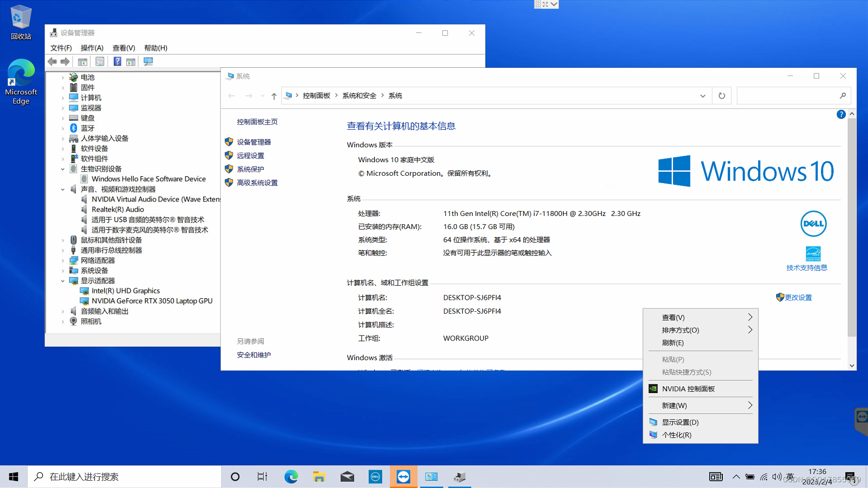The width and height of the screenshot is (868, 488).
Task: Click the refresh button beside address bar
Action: click(721, 96)
